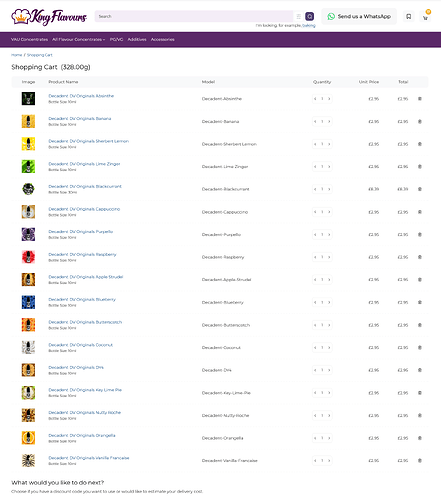
Task: Click the Quantity column header
Action: point(322,82)
